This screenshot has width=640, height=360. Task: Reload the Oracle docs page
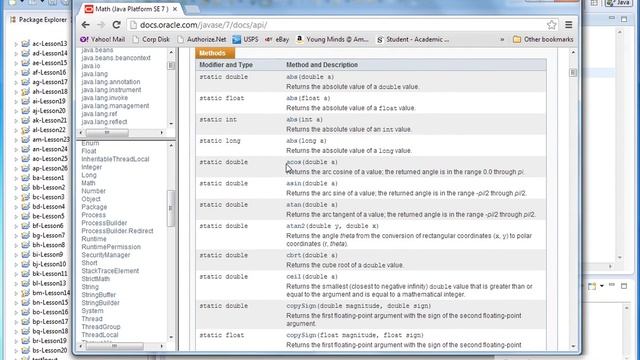click(116, 25)
